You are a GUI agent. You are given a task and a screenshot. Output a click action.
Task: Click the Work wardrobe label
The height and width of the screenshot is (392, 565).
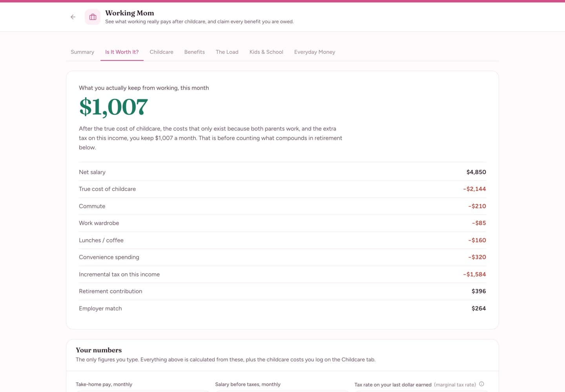99,223
